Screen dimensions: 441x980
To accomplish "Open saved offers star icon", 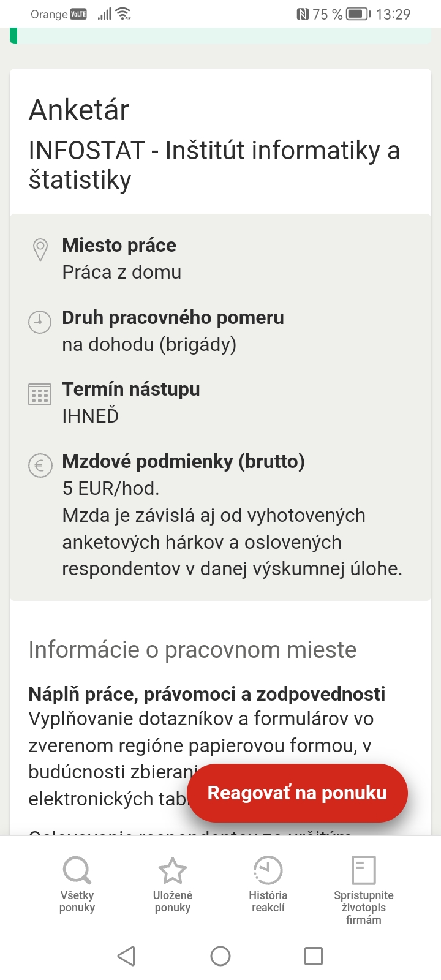I will coord(173,870).
